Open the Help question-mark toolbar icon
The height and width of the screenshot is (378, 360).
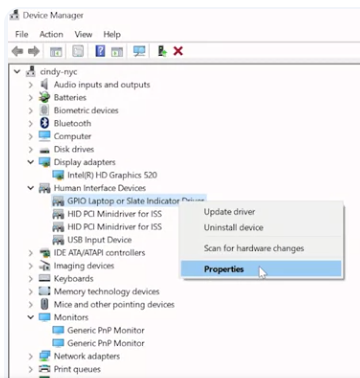coord(100,51)
